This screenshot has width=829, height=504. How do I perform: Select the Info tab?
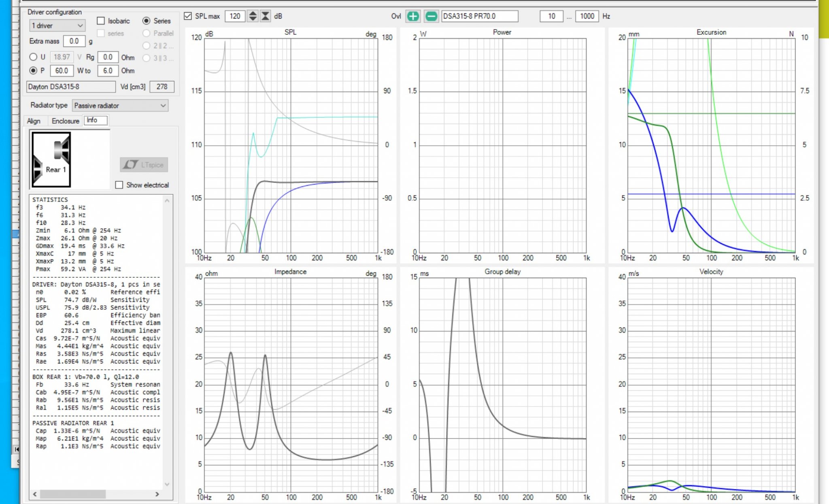point(96,120)
